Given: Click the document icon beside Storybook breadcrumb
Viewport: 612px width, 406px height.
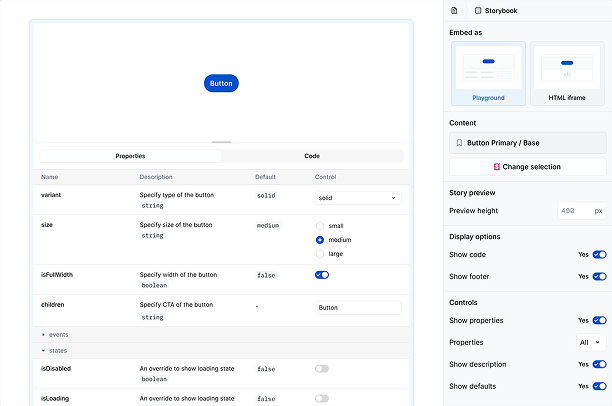Looking at the screenshot, I should click(454, 11).
